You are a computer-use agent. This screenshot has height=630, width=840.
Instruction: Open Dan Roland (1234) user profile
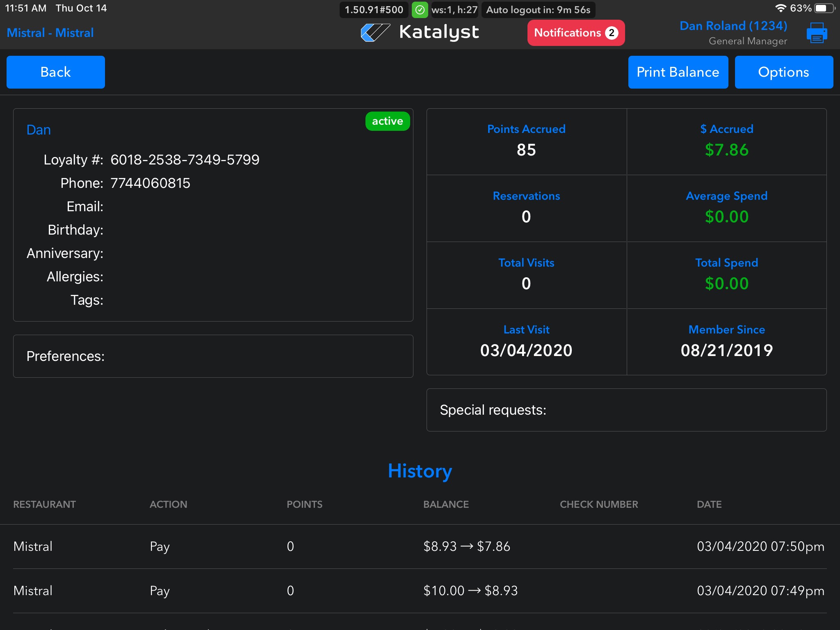pos(733,26)
